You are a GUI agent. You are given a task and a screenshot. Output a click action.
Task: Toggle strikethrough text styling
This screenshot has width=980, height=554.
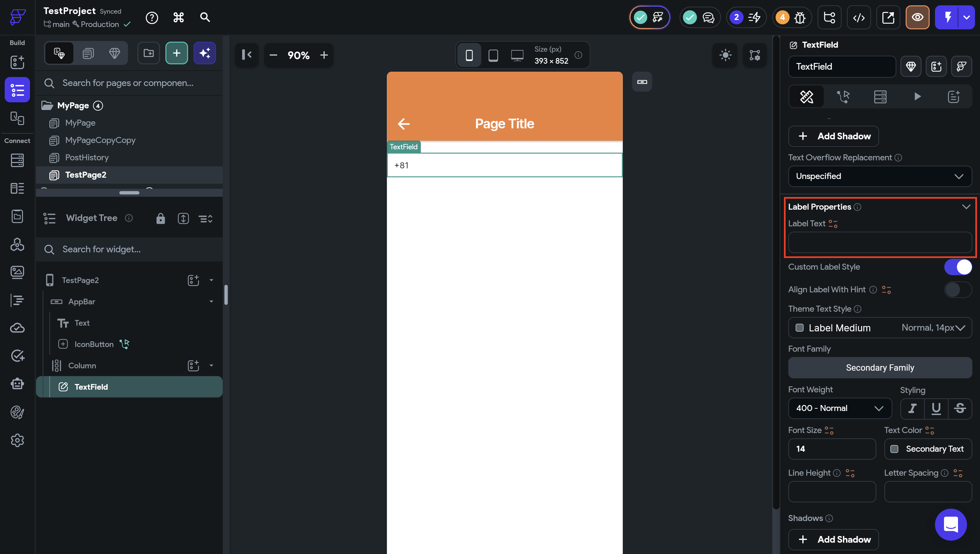pyautogui.click(x=960, y=408)
